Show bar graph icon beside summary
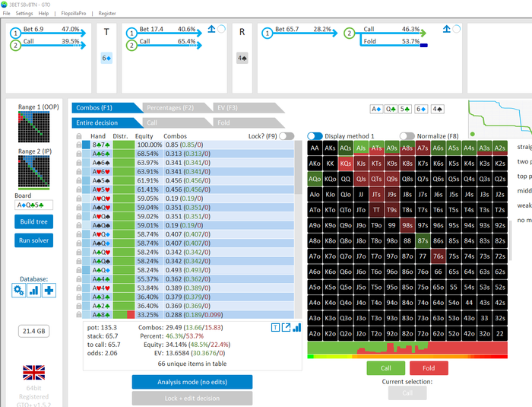 click(x=296, y=328)
